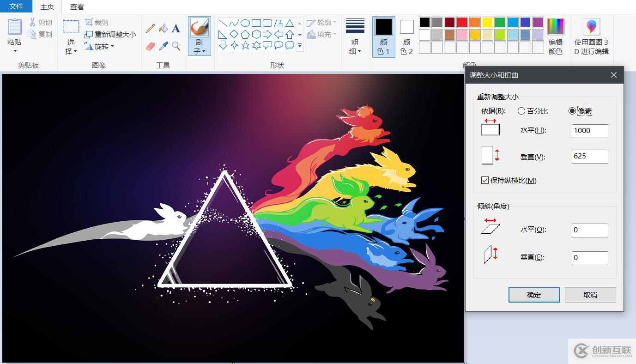
Task: Click the 水平(O) skew input field
Action: coord(590,230)
